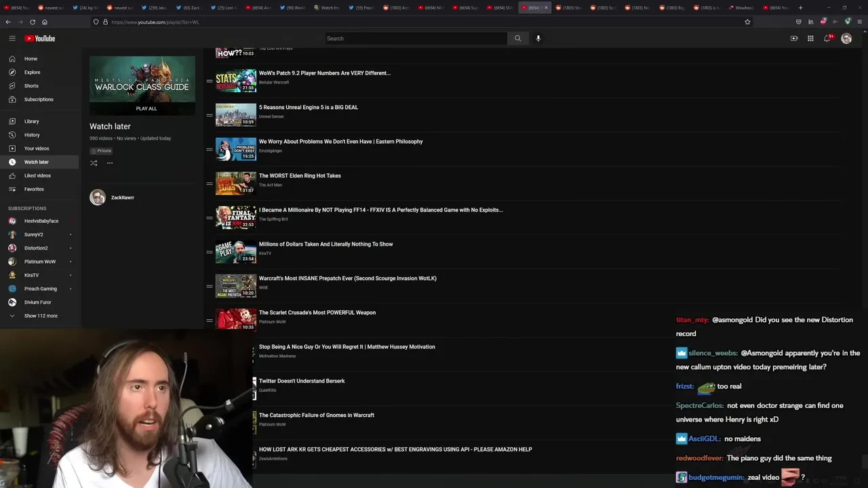
Task: Open the Eastern Philosophy video thumbnail
Action: 236,149
